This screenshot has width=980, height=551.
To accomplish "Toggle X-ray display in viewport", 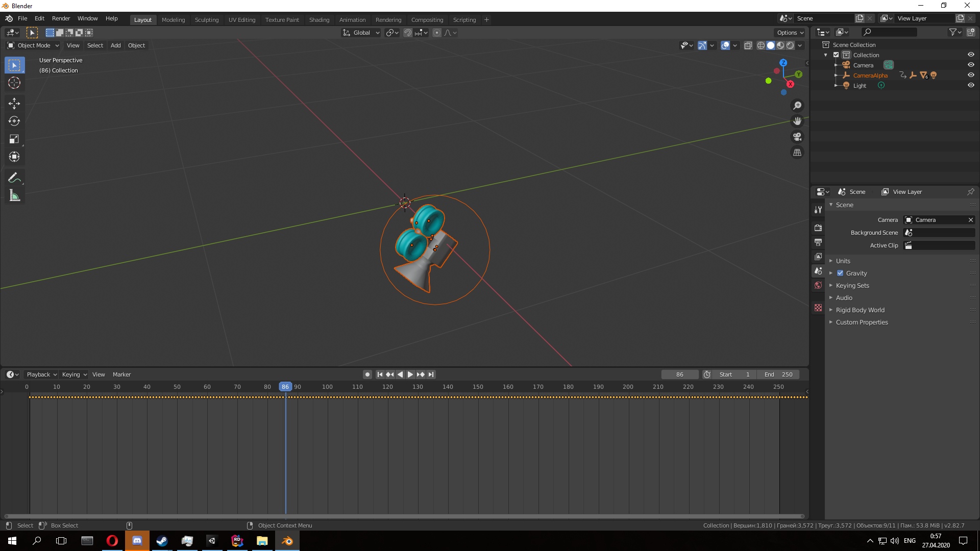I will click(748, 45).
